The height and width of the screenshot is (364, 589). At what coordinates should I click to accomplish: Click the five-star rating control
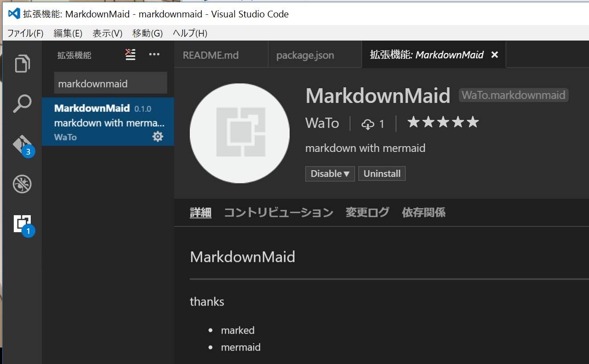[x=442, y=121]
